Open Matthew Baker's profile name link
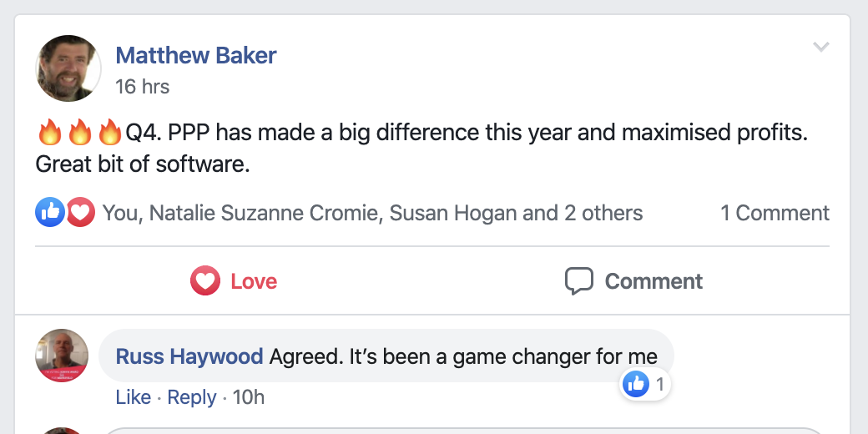Viewport: 868px width, 434px height. (x=195, y=56)
